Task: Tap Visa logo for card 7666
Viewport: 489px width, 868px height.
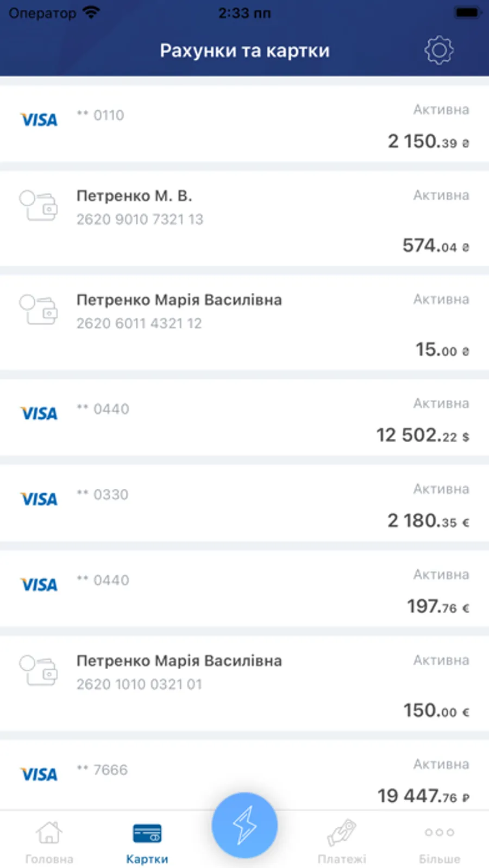Action: click(x=39, y=775)
